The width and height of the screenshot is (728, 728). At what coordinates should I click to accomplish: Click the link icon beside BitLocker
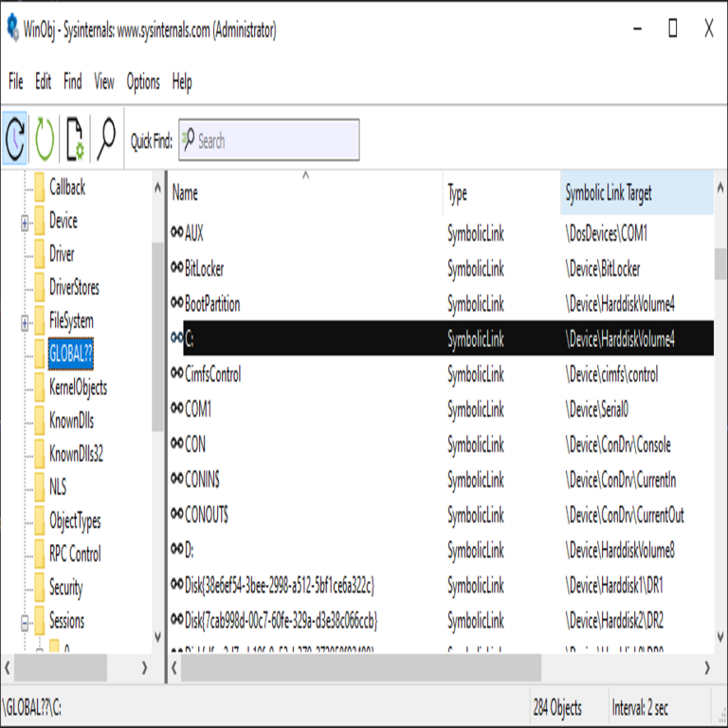coord(177,267)
